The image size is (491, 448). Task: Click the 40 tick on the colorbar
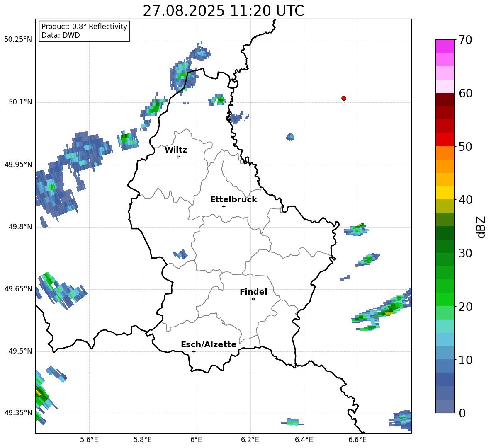[x=465, y=200]
